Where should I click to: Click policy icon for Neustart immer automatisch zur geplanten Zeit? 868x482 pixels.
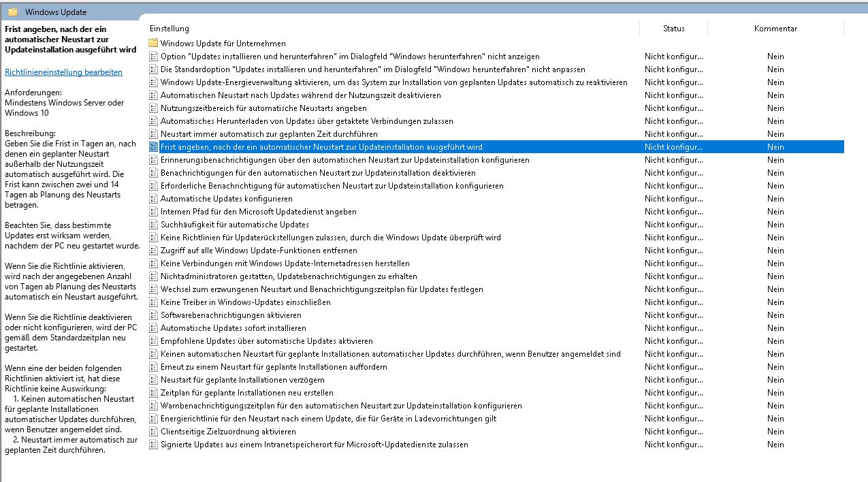(x=153, y=134)
